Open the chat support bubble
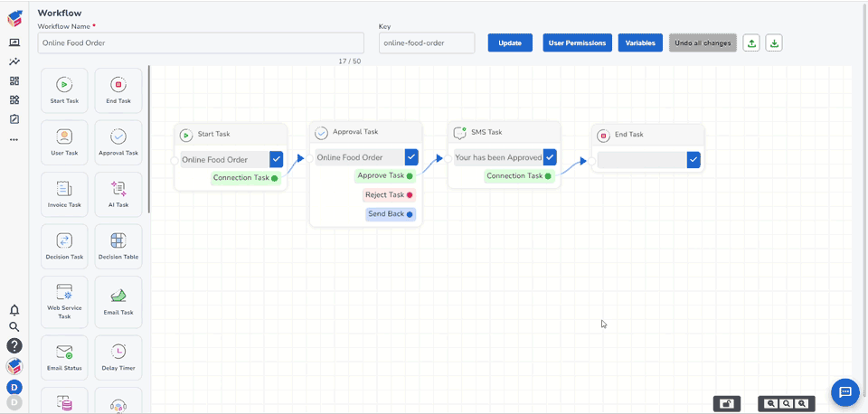Viewport: 868px width, 414px height. (x=845, y=392)
